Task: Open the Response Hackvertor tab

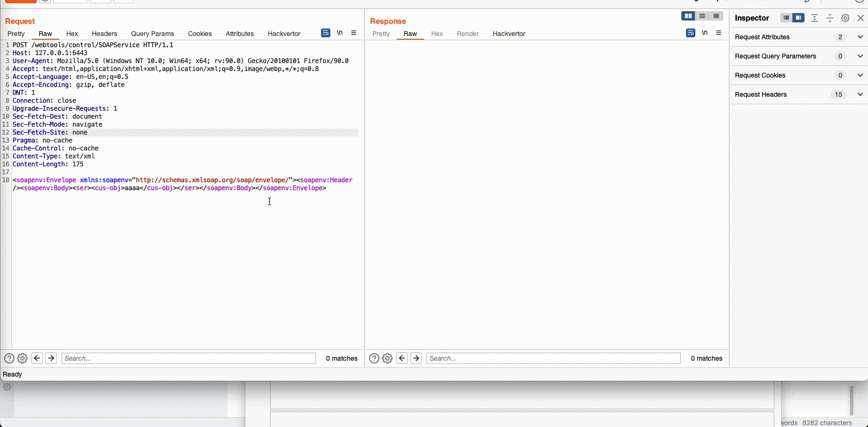Action: pos(509,34)
